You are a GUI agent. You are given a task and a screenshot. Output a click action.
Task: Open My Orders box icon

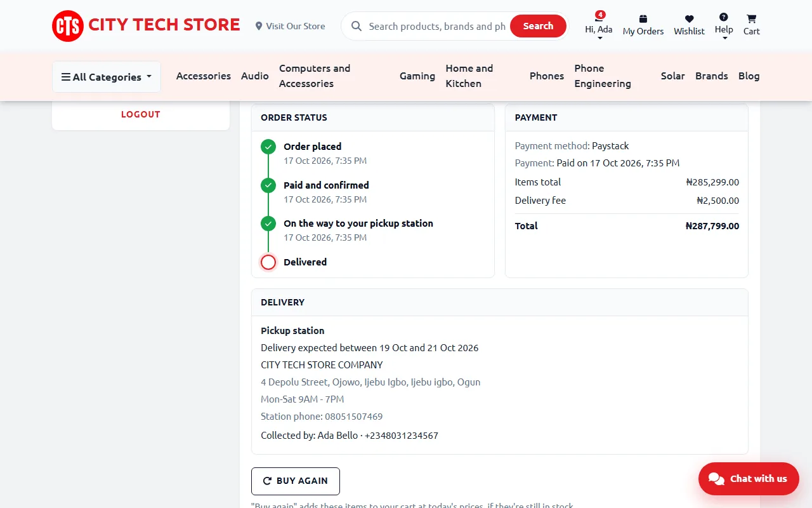click(x=643, y=19)
